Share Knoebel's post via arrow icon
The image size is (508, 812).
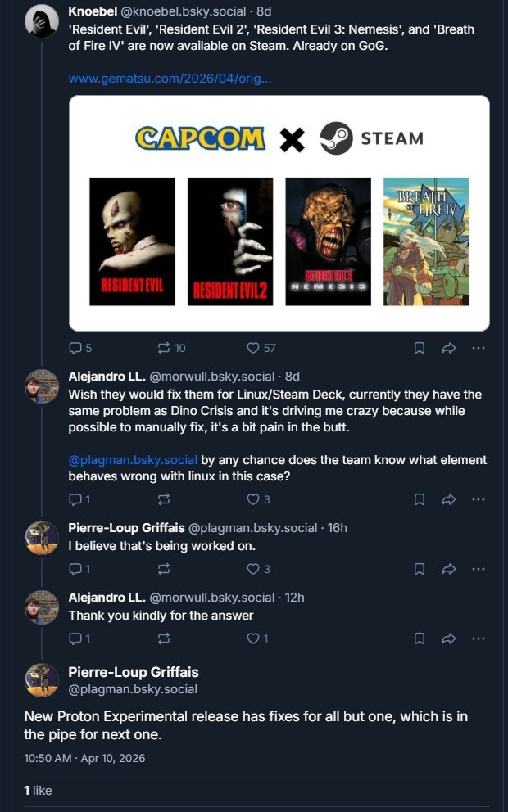[448, 348]
